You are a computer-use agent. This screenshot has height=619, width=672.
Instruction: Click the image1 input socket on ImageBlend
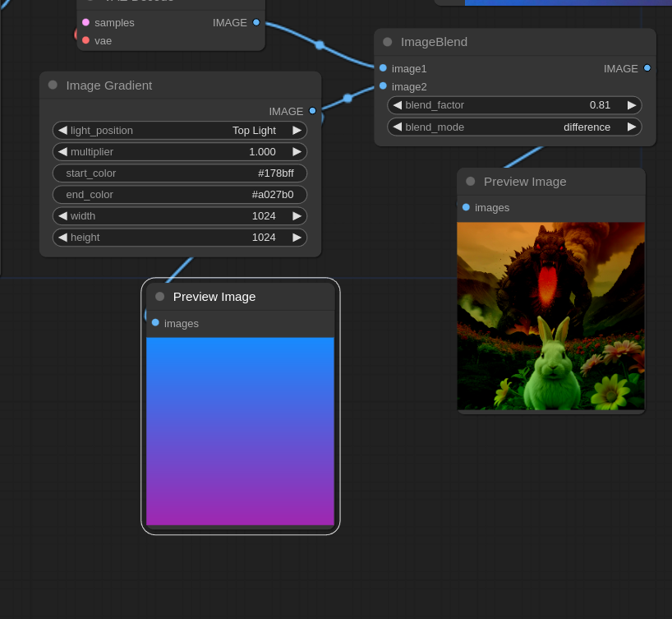(x=383, y=68)
